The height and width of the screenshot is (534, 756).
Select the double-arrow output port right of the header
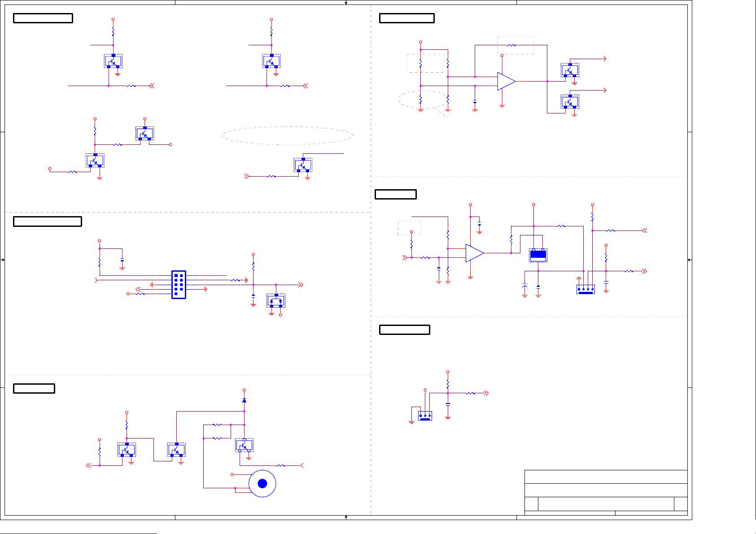point(301,285)
